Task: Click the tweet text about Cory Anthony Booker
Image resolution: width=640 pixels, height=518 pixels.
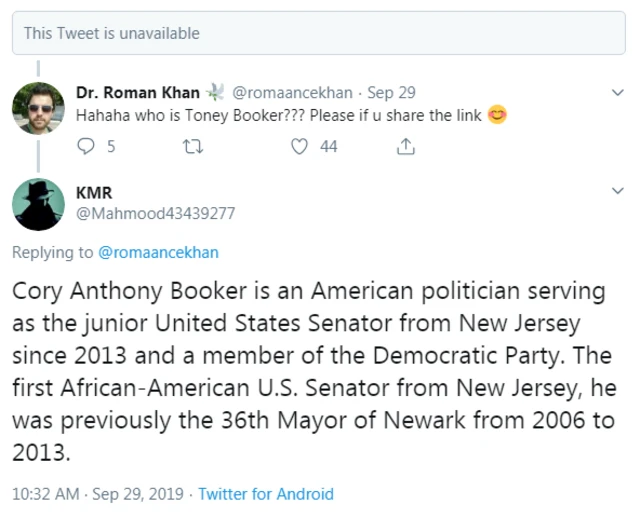Action: pyautogui.click(x=312, y=371)
